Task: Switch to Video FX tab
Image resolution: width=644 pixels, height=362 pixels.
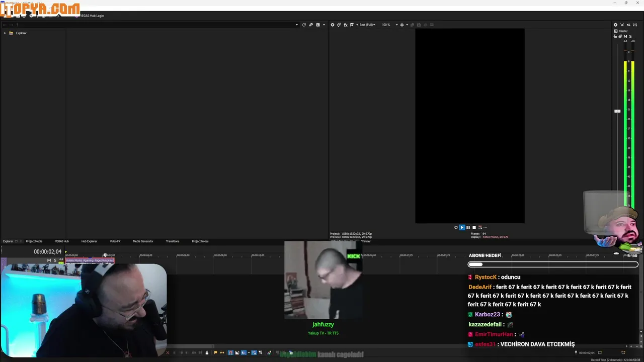Action: [x=115, y=241]
